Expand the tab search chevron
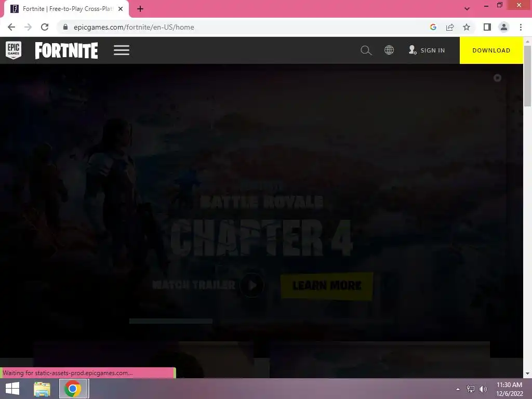Screen dimensions: 532x399 click(x=467, y=9)
